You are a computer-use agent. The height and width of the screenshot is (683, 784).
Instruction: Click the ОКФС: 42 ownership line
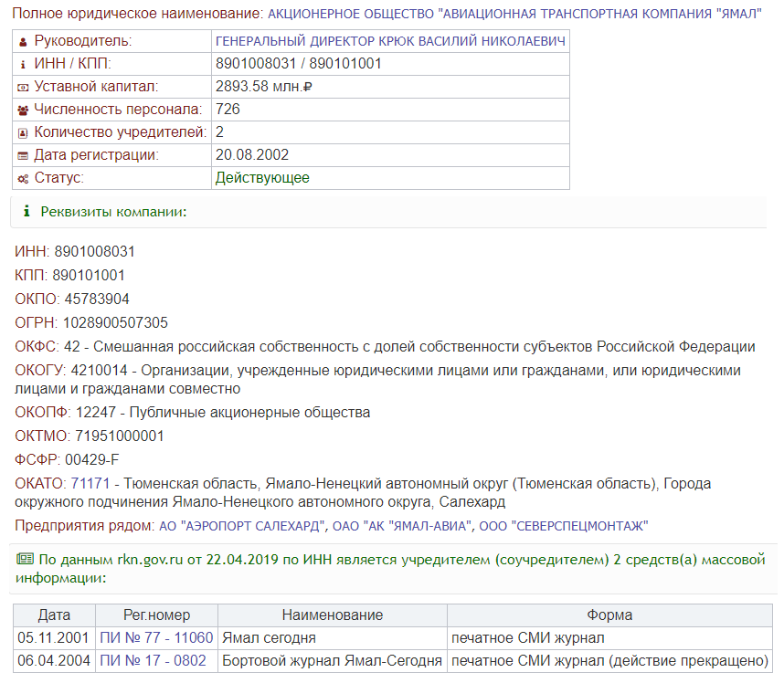click(x=385, y=347)
